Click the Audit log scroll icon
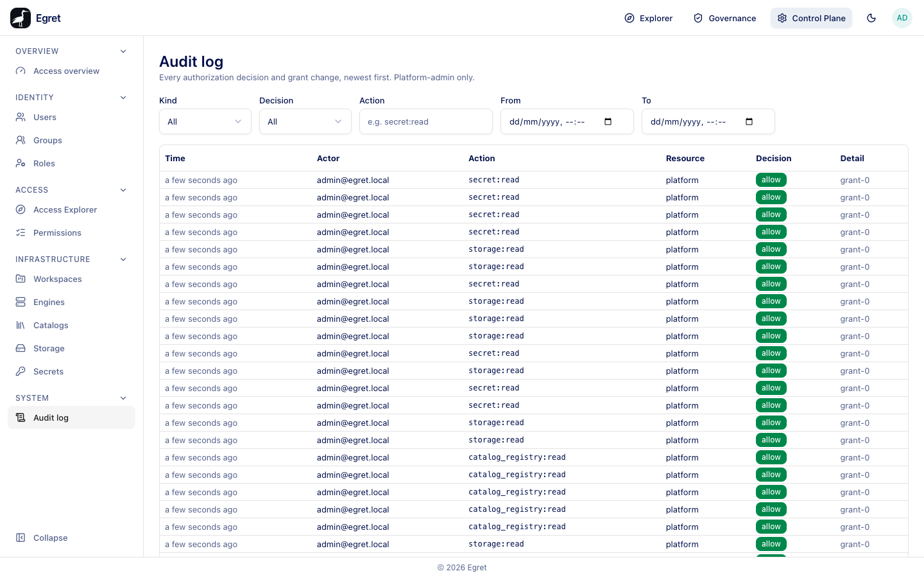Screen dimensions: 924x578 [x=21, y=418]
